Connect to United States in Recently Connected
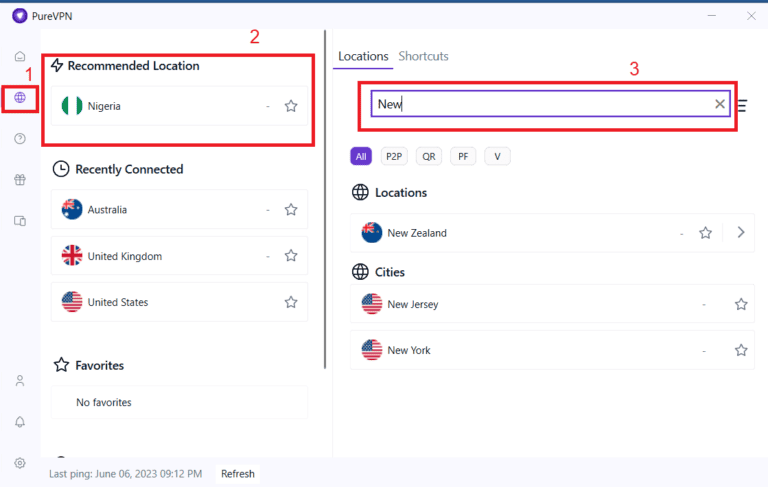 [179, 302]
